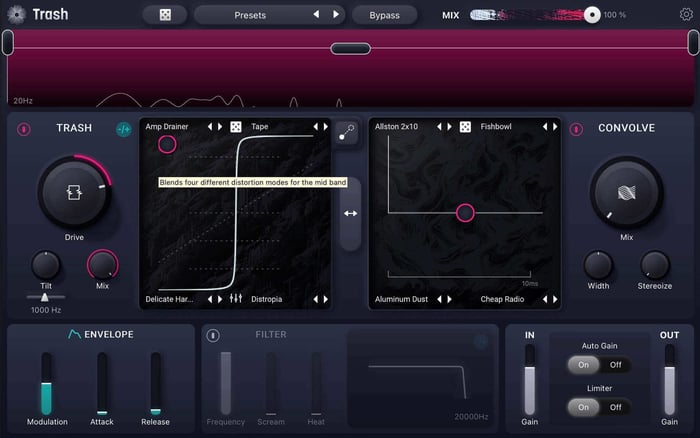Click the Stereoize knob
This screenshot has height=438, width=700.
654,265
